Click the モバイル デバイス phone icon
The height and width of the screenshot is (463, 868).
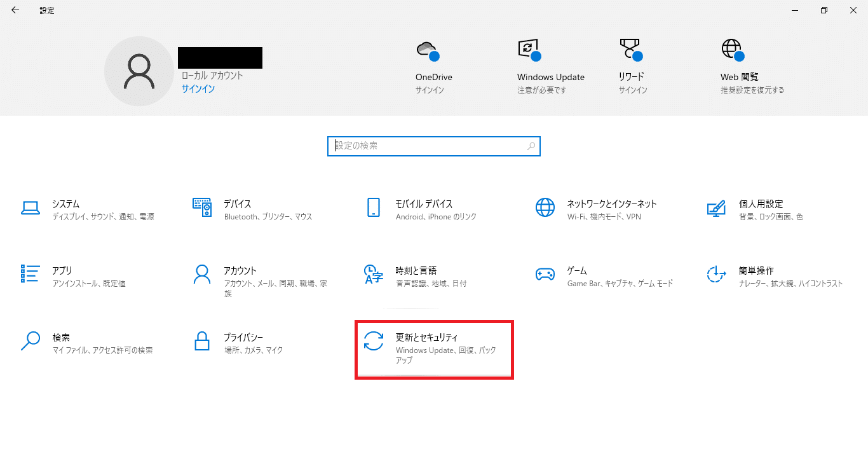click(374, 207)
